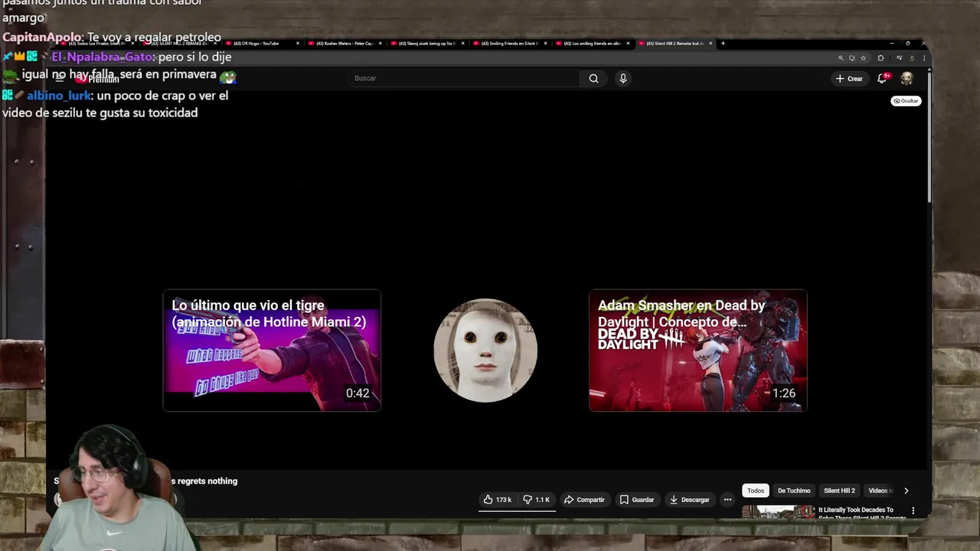Select the Todos filter chip

(x=756, y=491)
